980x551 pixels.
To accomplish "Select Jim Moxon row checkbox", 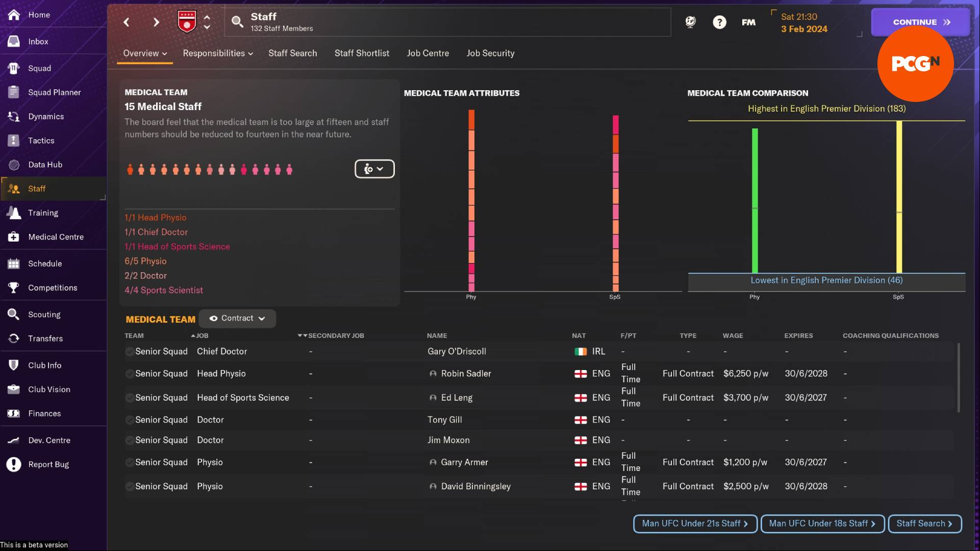I will click(x=130, y=440).
